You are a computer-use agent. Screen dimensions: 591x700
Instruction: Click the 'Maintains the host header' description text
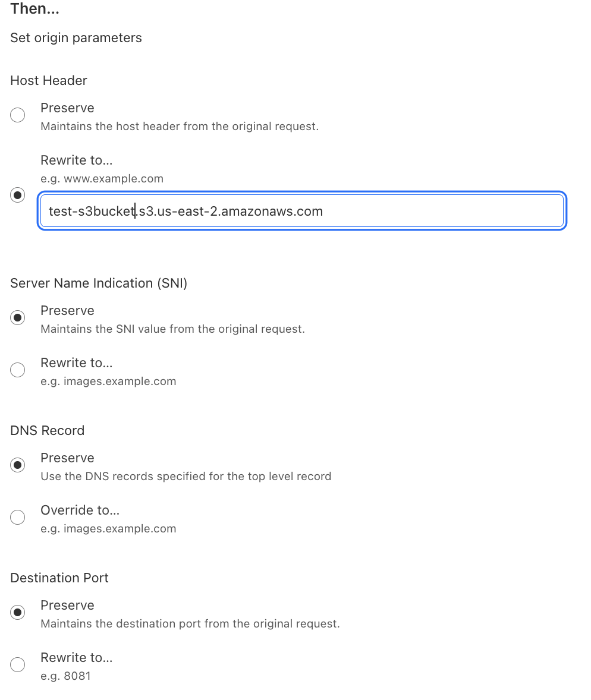tap(180, 127)
